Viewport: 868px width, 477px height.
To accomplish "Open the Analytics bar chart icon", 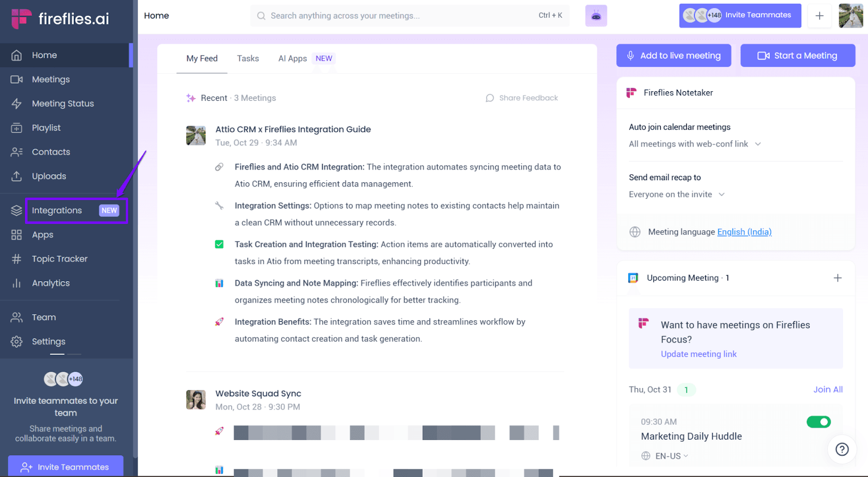I will [17, 283].
